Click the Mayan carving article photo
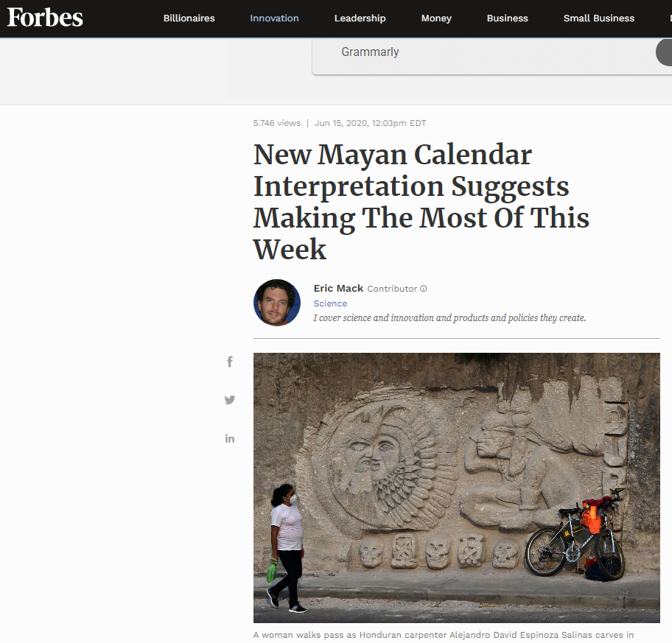 click(x=456, y=488)
